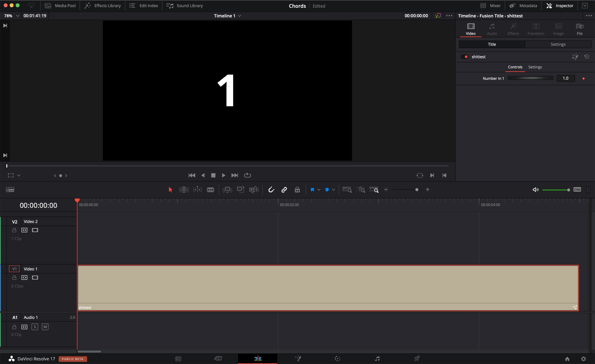
Task: Click Detail Zoom icon
Action: [361, 190]
